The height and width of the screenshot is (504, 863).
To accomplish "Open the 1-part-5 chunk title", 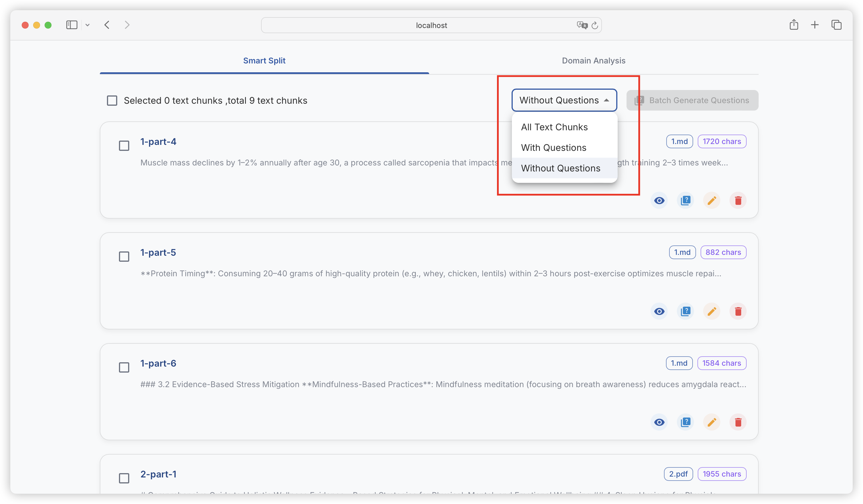I will 158,253.
